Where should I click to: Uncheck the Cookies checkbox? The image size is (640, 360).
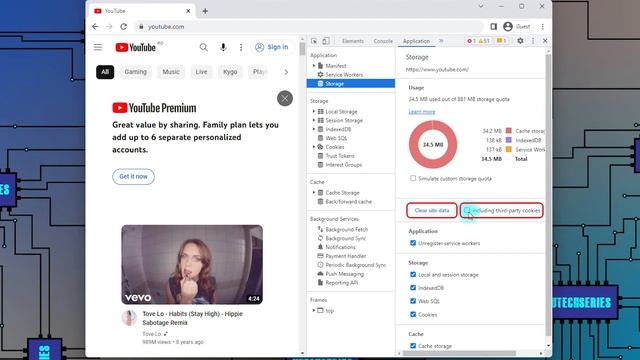413,314
